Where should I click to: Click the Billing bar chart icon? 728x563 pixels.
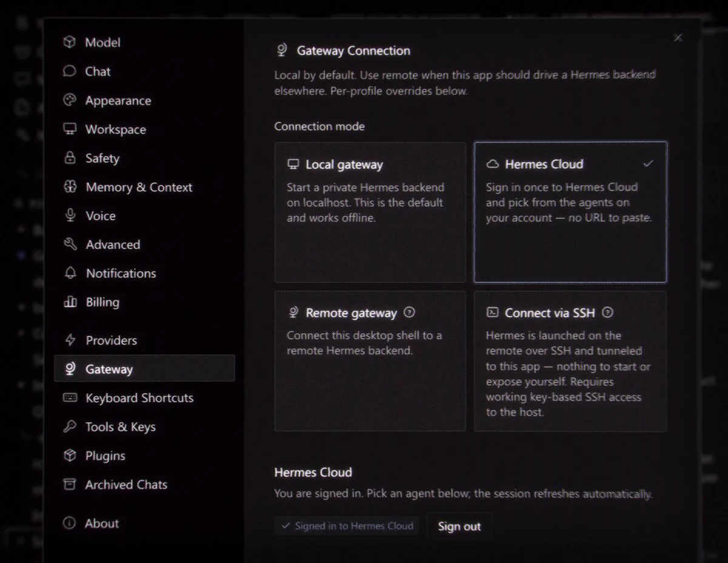pyautogui.click(x=70, y=302)
